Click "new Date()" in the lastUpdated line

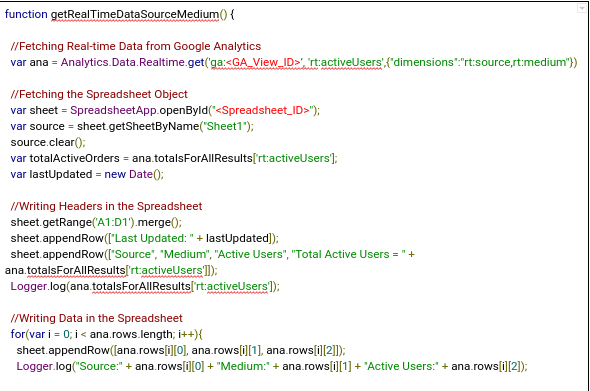133,175
